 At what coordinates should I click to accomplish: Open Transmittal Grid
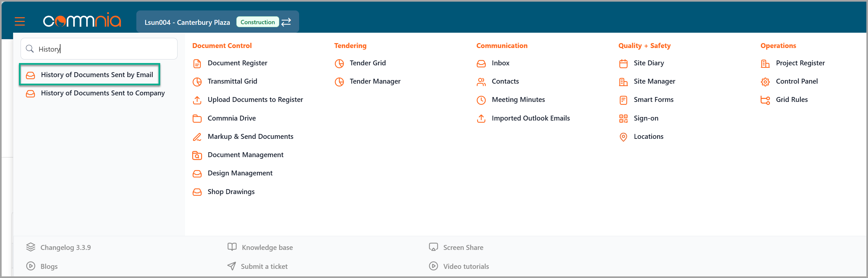[x=232, y=81]
